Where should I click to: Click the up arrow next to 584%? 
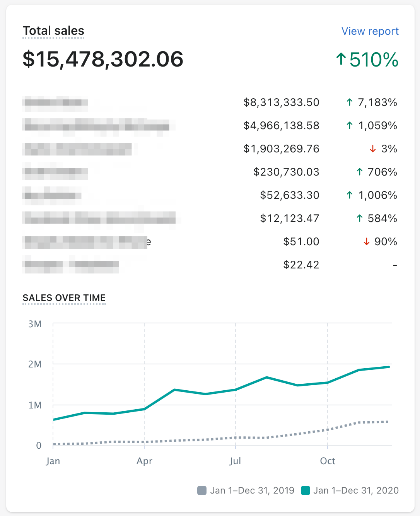(360, 219)
